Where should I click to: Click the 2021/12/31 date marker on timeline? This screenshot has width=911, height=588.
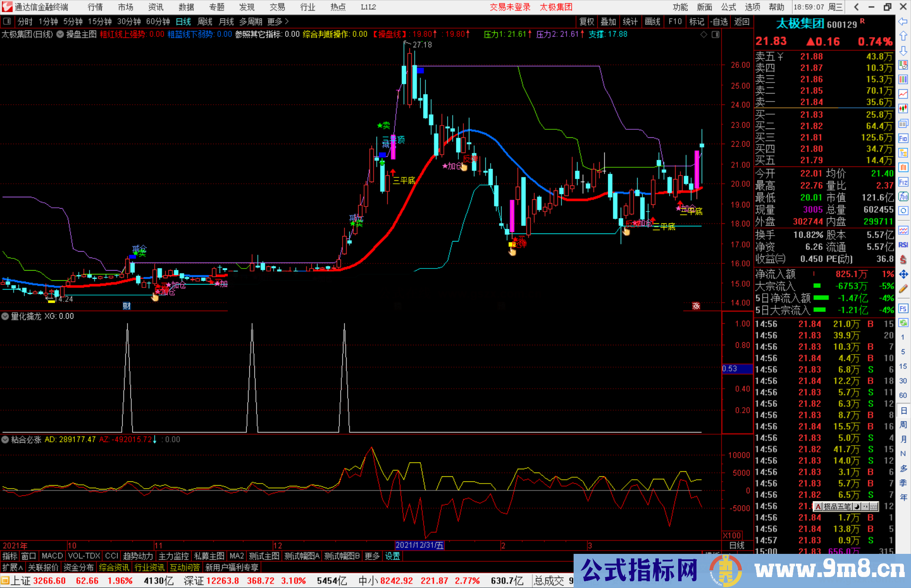pos(420,545)
